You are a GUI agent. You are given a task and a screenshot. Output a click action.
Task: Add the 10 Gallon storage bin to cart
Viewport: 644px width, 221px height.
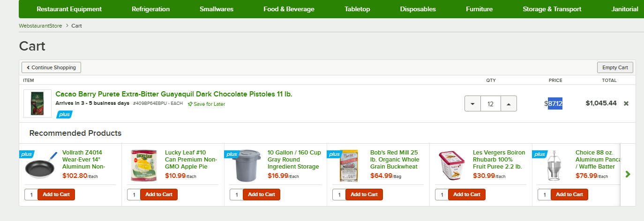click(262, 194)
